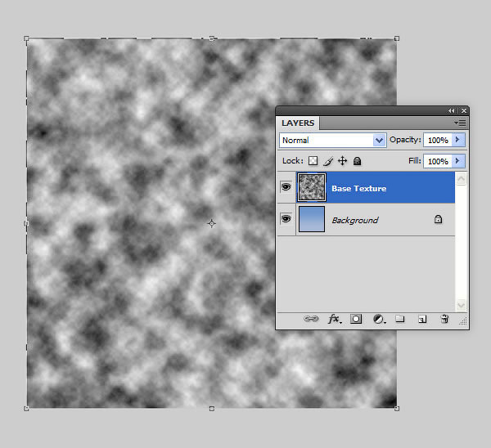Create a new layer group folder
The image size is (491, 448).
(400, 319)
